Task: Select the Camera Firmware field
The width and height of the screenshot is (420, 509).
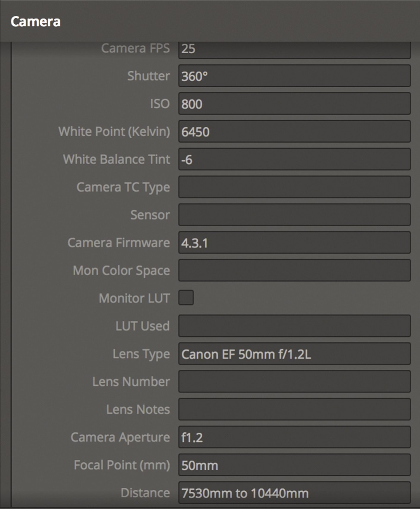Action: pos(294,243)
